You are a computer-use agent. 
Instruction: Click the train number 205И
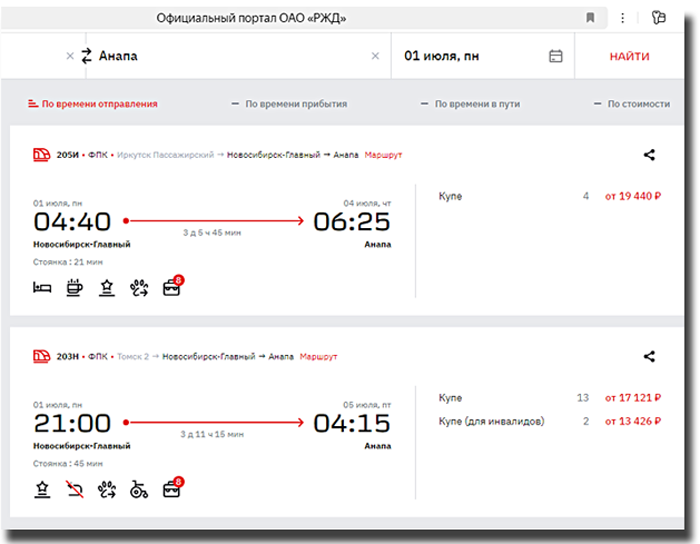pos(67,155)
